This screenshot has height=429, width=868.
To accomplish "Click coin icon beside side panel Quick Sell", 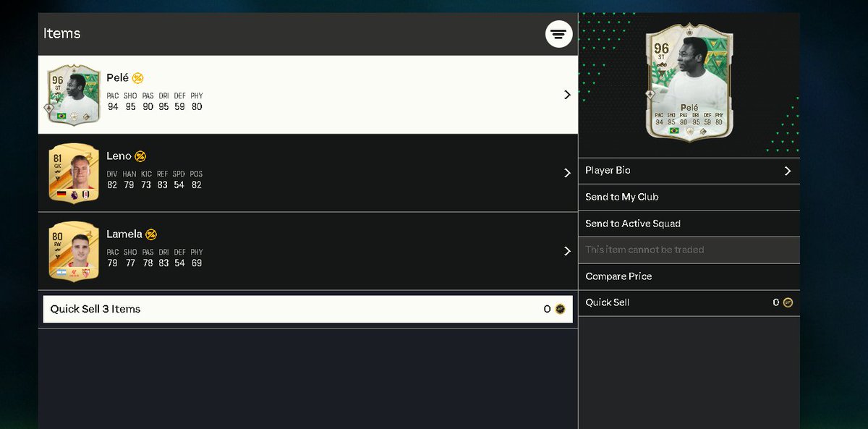I will tap(788, 302).
